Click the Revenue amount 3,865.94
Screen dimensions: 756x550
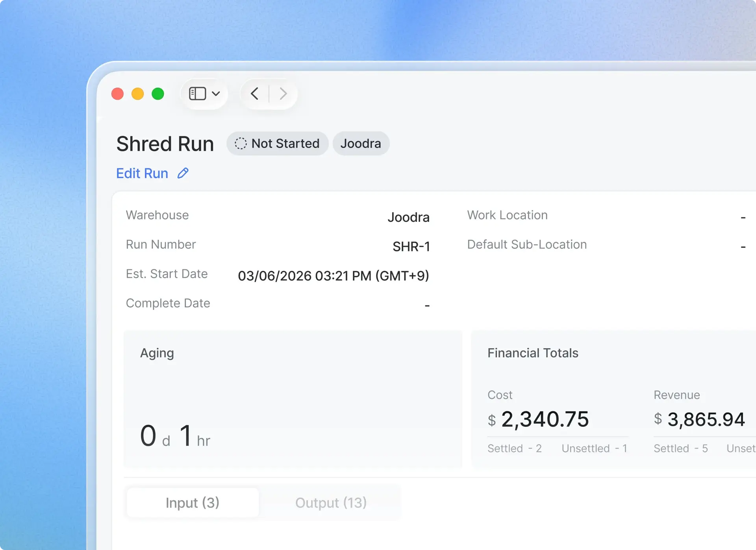(706, 419)
